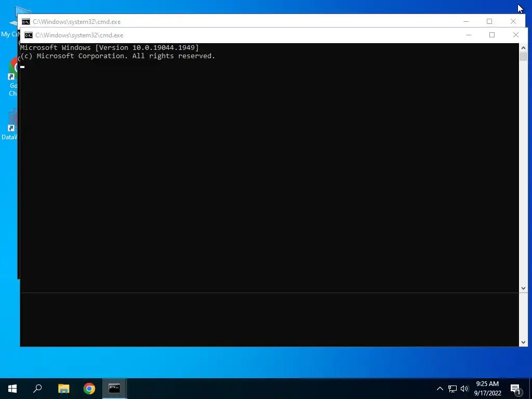The image size is (532, 399).
Task: Launch File Explorer from taskbar
Action: tap(63, 389)
